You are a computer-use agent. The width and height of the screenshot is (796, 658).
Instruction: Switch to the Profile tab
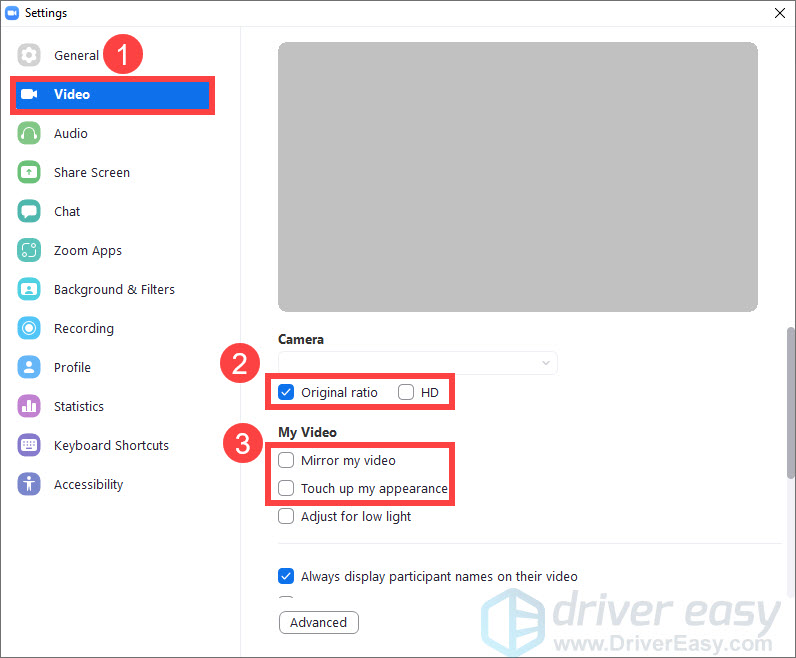click(72, 368)
